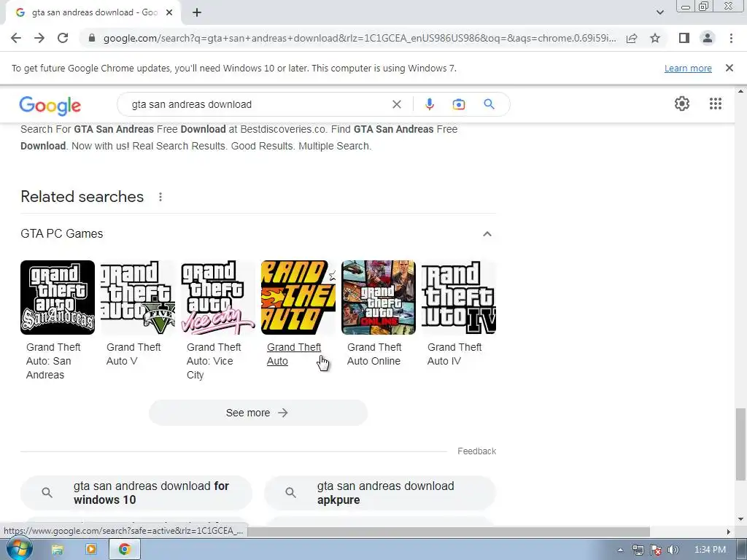Search by image with camera icon
The width and height of the screenshot is (747, 560).
click(458, 104)
